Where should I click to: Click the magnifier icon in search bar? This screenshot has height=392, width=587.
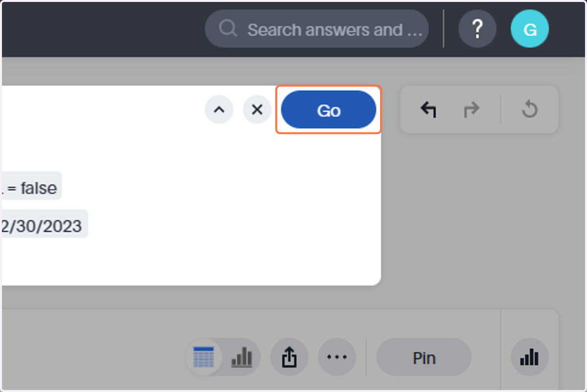point(228,29)
